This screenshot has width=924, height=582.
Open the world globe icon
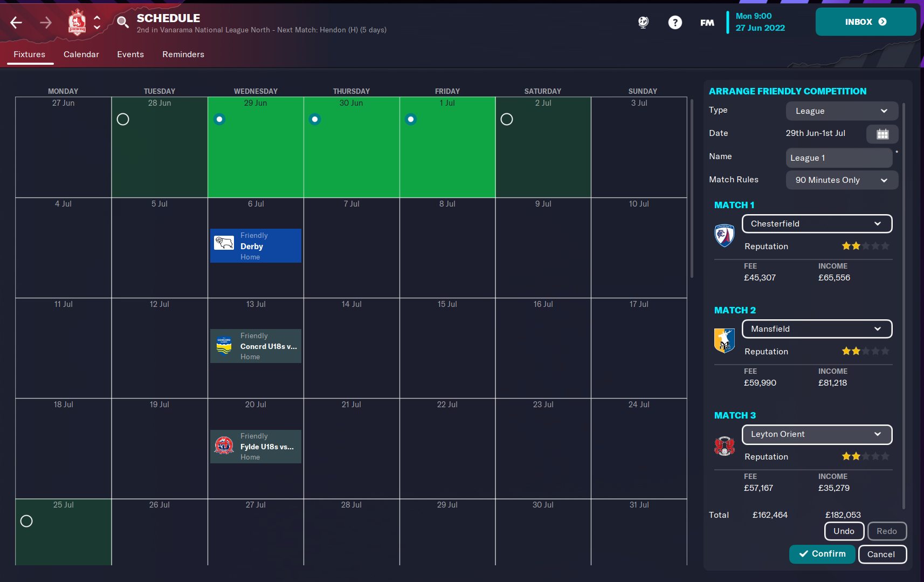point(643,22)
